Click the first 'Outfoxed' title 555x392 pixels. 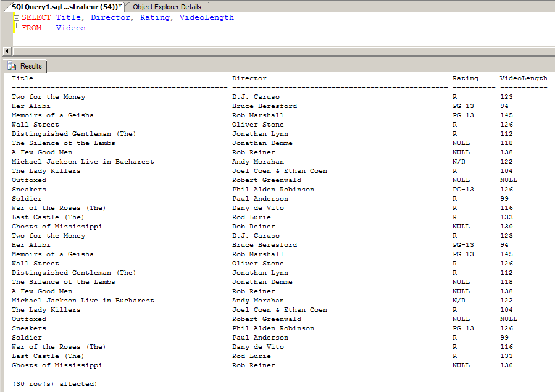pos(28,180)
